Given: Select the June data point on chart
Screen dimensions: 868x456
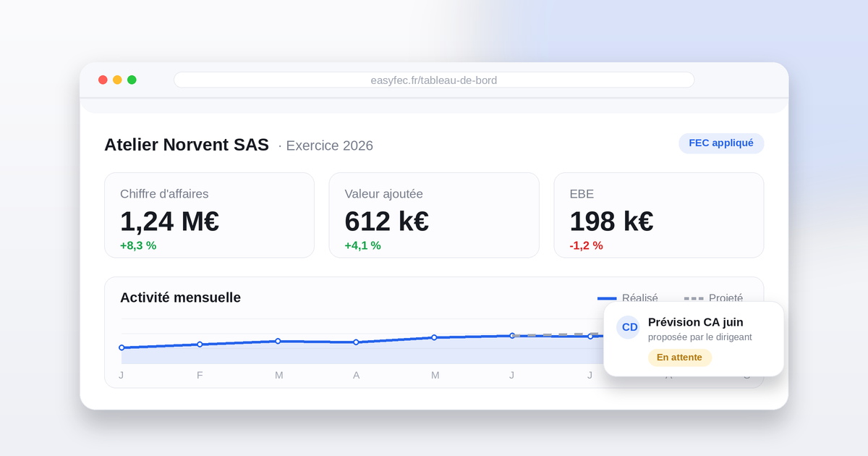Looking at the screenshot, I should pyautogui.click(x=512, y=336).
